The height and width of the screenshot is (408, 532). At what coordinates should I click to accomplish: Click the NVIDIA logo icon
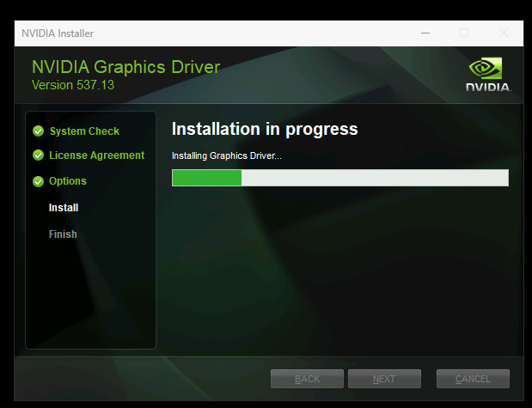point(488,74)
